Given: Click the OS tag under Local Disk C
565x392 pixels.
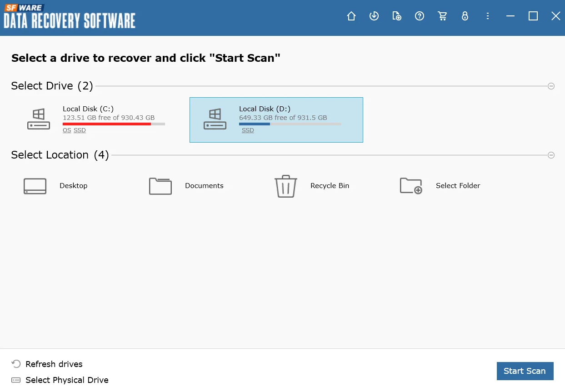Looking at the screenshot, I should [67, 130].
